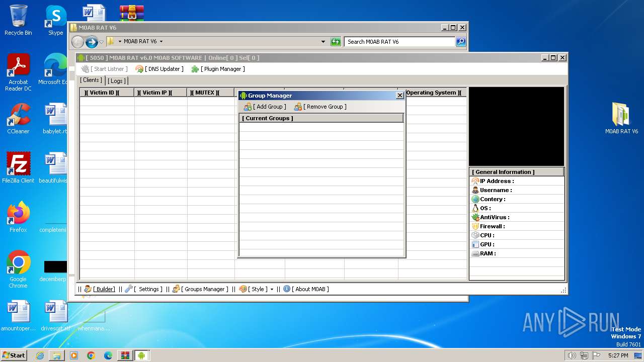Select the CCleaner desktop shortcut

point(18,119)
